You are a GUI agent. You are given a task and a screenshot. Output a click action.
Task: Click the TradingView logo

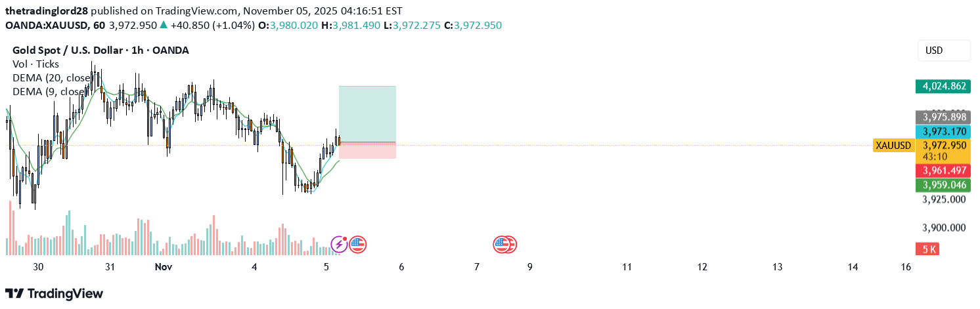[x=54, y=293]
